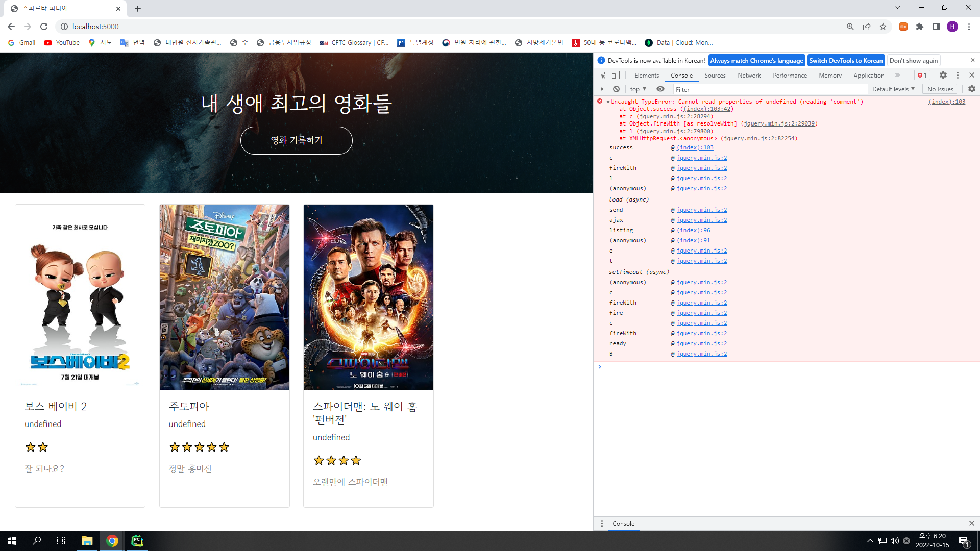980x551 pixels.
Task: Toggle the device toolbar
Action: pos(616,75)
